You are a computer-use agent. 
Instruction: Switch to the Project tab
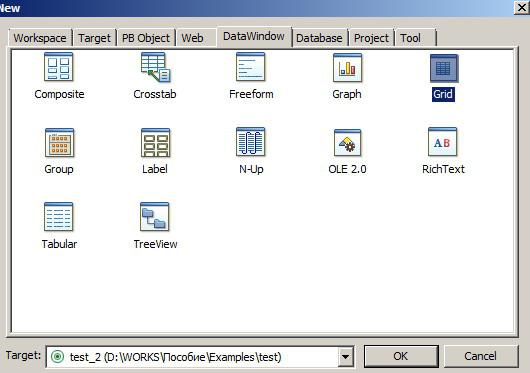[371, 38]
